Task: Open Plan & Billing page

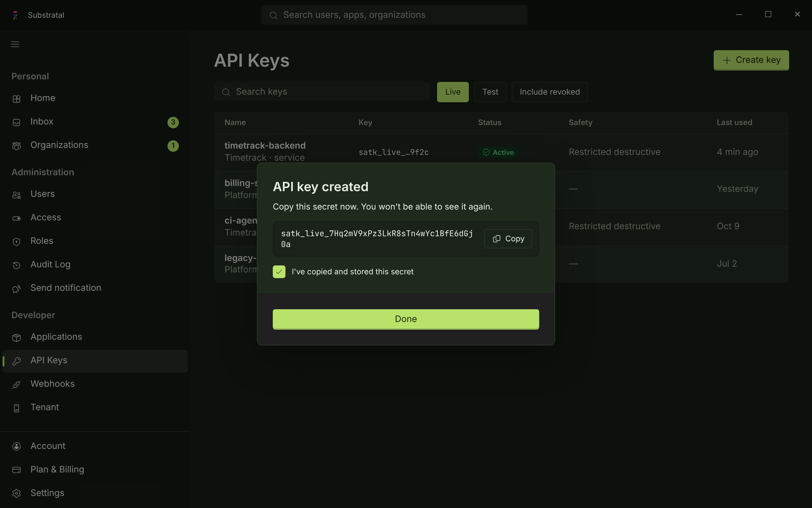Action: [x=95, y=470]
